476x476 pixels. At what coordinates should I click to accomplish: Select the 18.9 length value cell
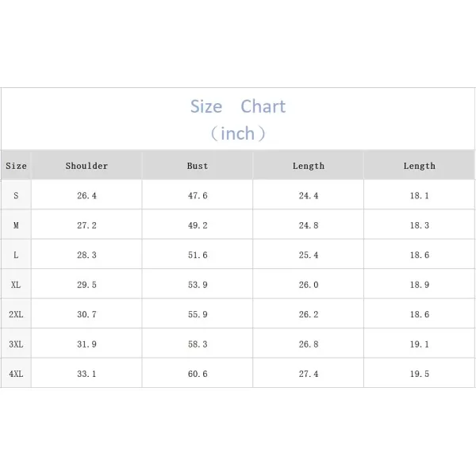(x=420, y=285)
